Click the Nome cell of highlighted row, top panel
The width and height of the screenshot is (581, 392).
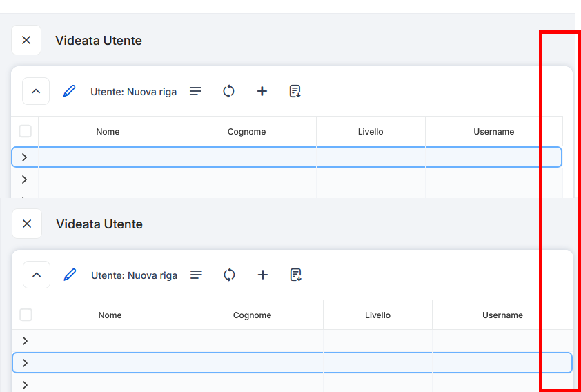pos(108,157)
